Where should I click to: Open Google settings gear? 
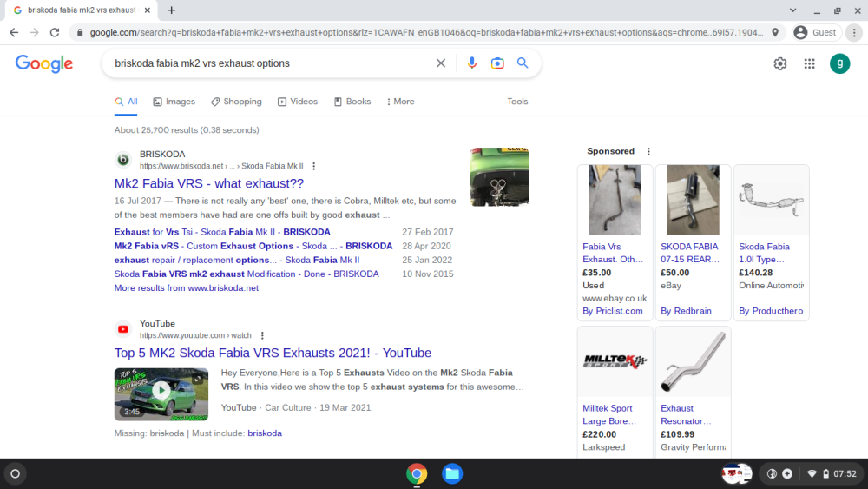(780, 63)
